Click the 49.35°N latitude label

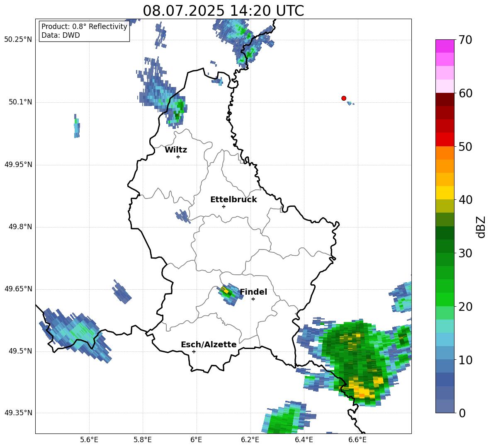[x=18, y=413]
